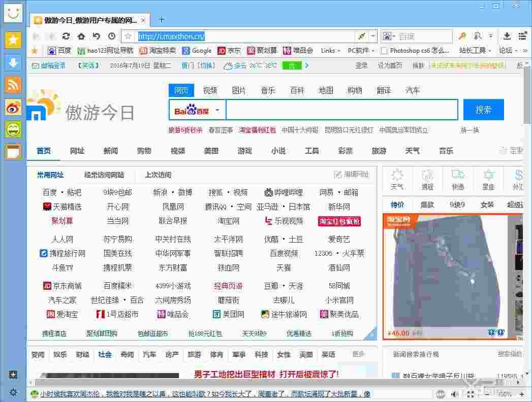Select the 爆款 shopping tab
This screenshot has height=402, width=532.
pyautogui.click(x=427, y=205)
